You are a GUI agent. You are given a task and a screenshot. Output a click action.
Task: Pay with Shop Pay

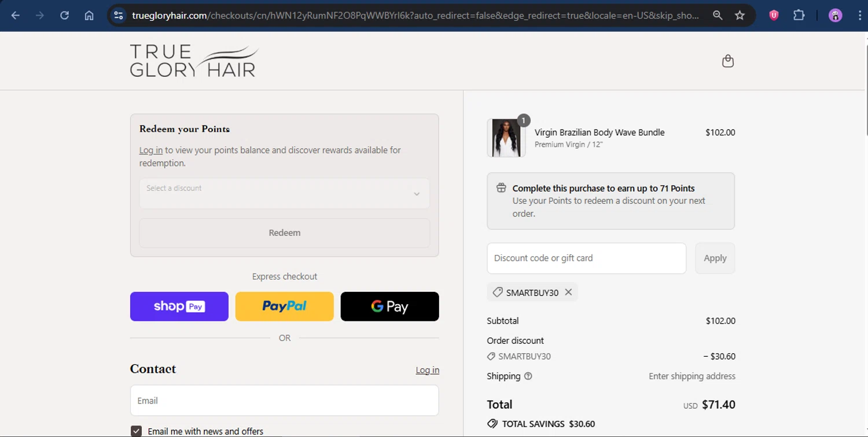click(179, 306)
